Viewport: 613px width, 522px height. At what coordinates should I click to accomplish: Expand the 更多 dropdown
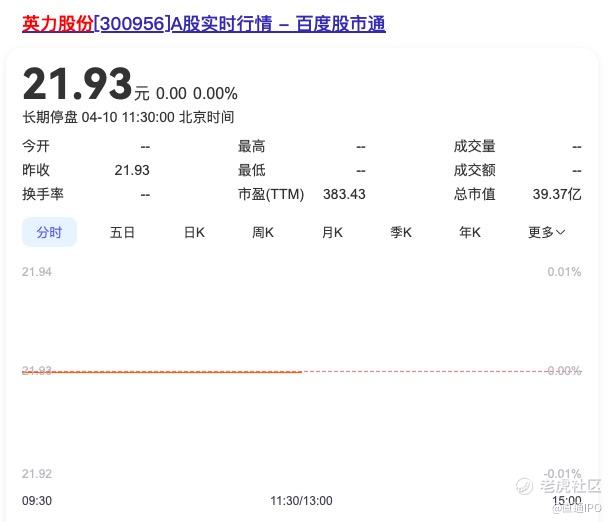coord(546,233)
